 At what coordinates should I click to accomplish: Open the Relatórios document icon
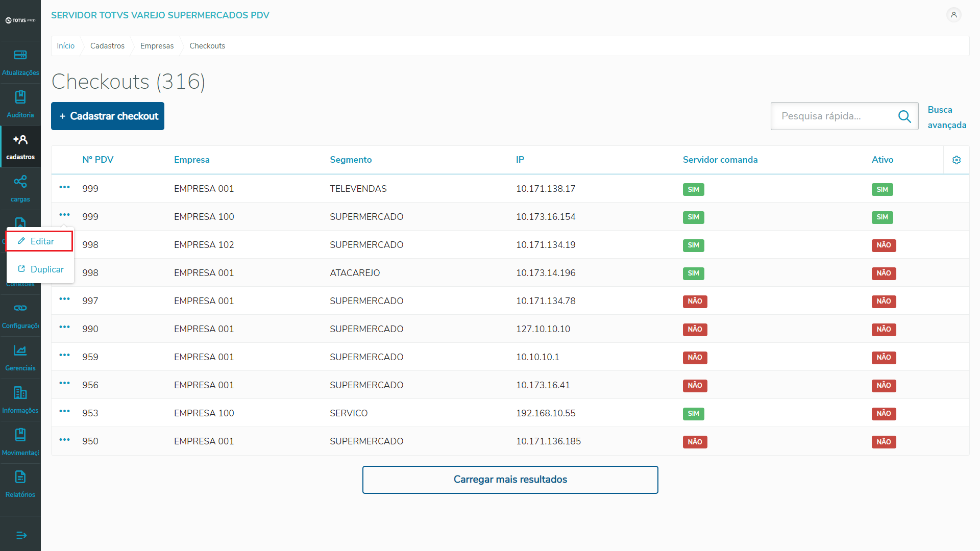pyautogui.click(x=20, y=478)
